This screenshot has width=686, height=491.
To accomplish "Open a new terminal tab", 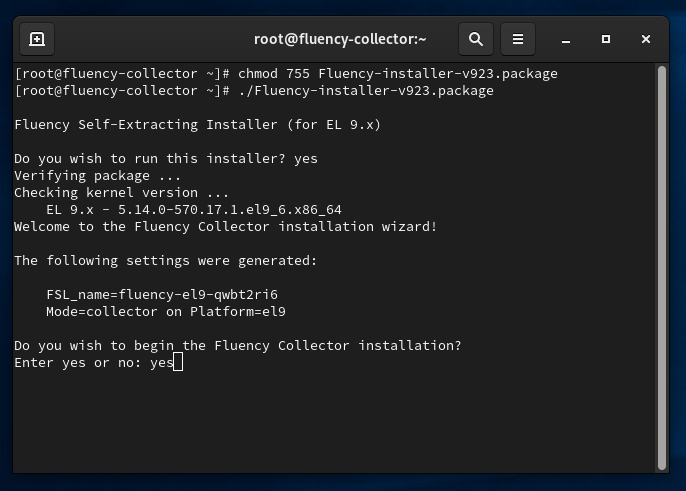I will (37, 39).
